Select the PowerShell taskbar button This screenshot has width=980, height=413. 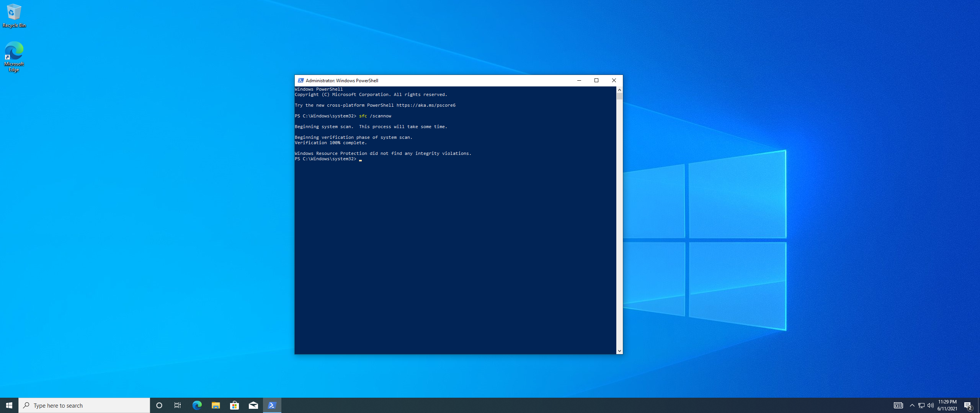(x=272, y=405)
